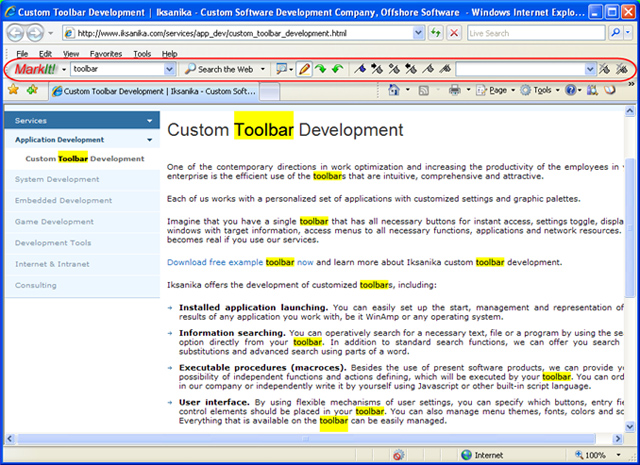The height and width of the screenshot is (465, 640).
Task: Click the last marker icon on MarkIt toolbar
Action: click(622, 69)
